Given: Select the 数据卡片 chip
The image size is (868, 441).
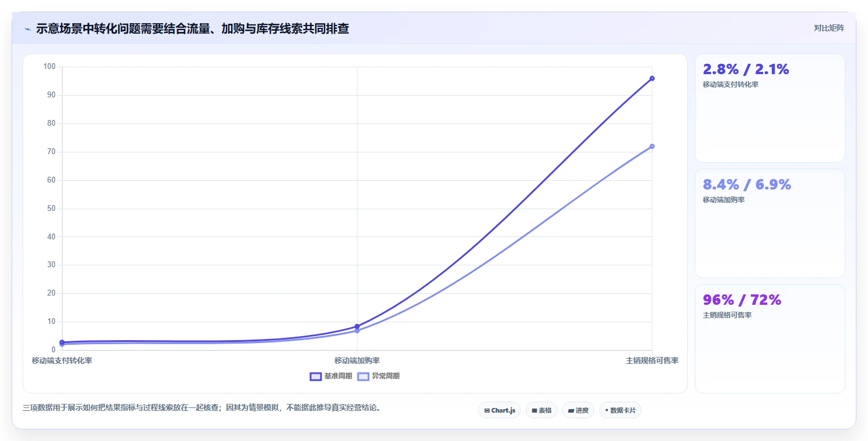Looking at the screenshot, I should point(620,410).
